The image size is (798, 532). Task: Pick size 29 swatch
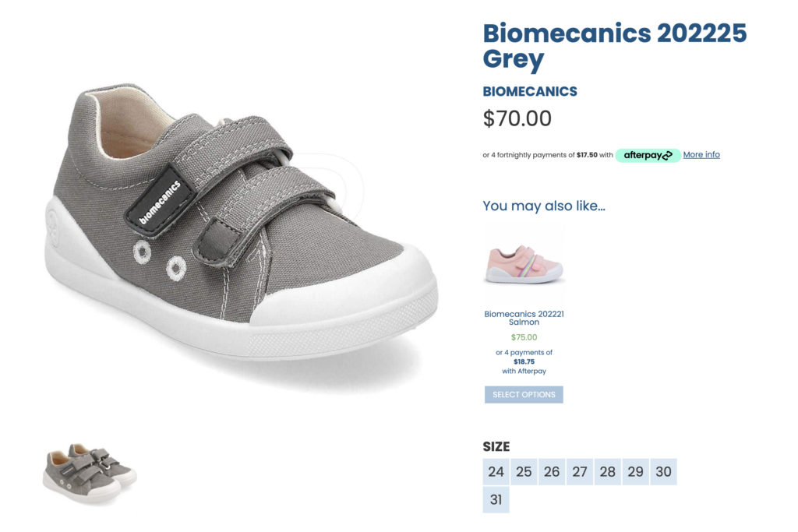(635, 472)
